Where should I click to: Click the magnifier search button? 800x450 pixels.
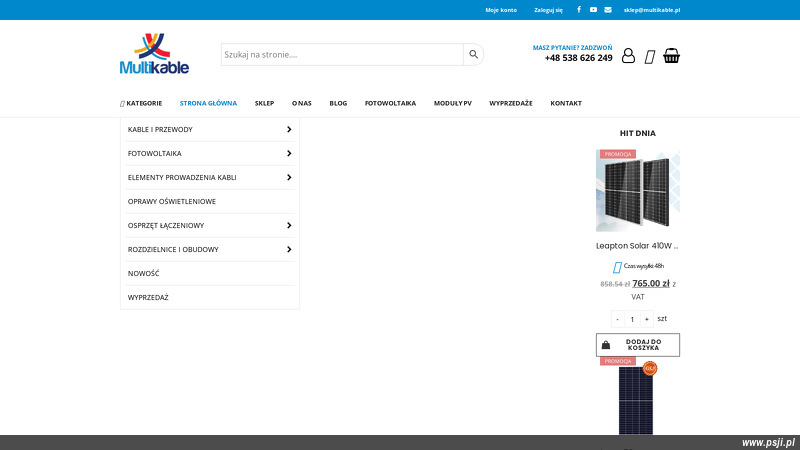(473, 55)
